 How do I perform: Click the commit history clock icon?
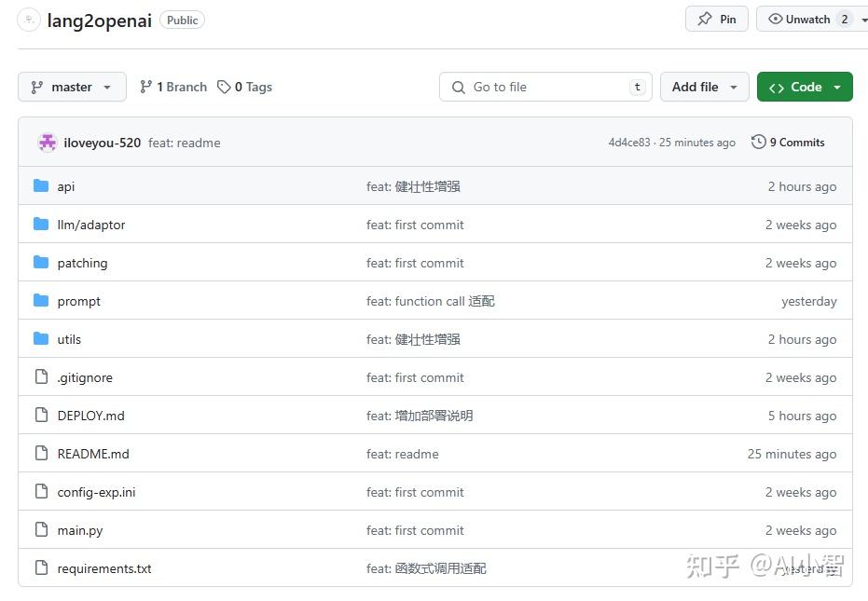(x=758, y=143)
